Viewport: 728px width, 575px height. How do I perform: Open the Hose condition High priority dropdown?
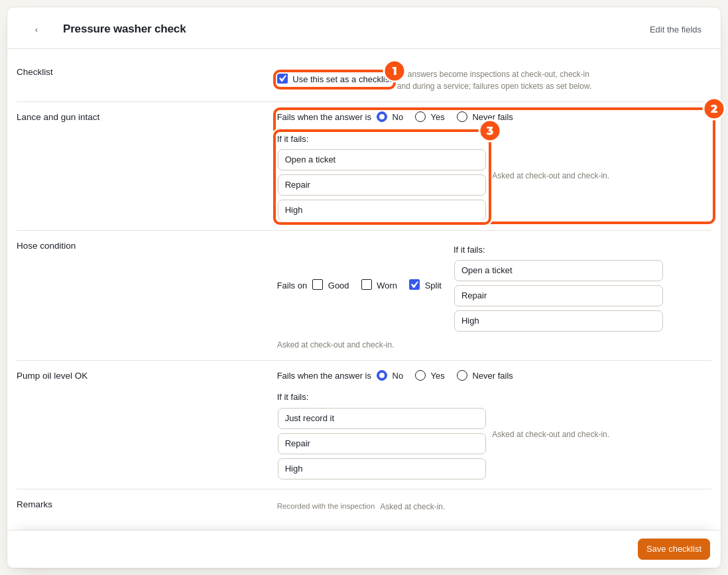(x=558, y=321)
